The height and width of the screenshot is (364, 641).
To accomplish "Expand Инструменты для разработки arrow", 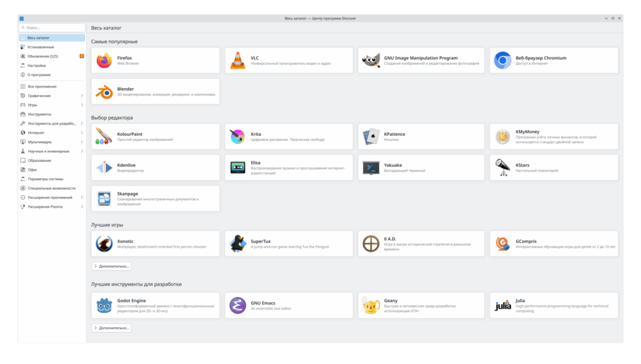I will click(82, 123).
